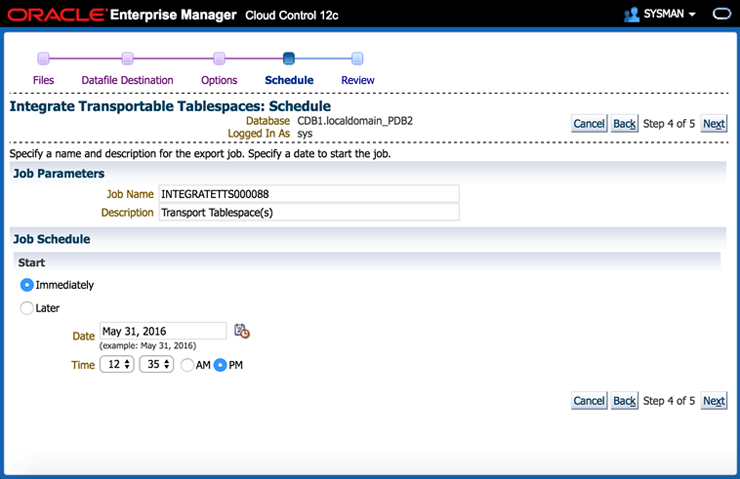
Task: Click the 'Enterprise Manager' header text
Action: click(173, 15)
